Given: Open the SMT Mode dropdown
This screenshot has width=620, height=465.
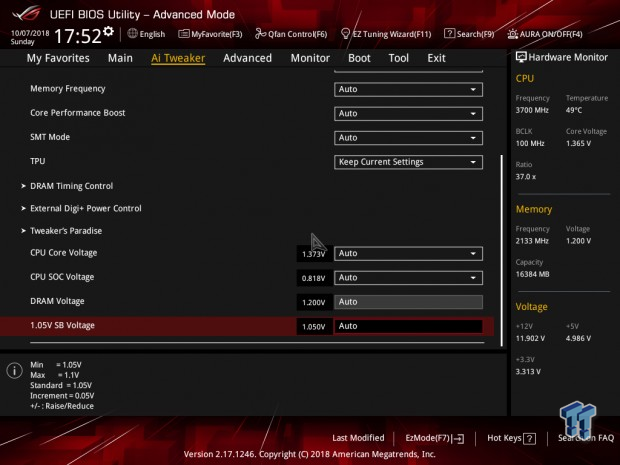Looking at the screenshot, I should (408, 138).
